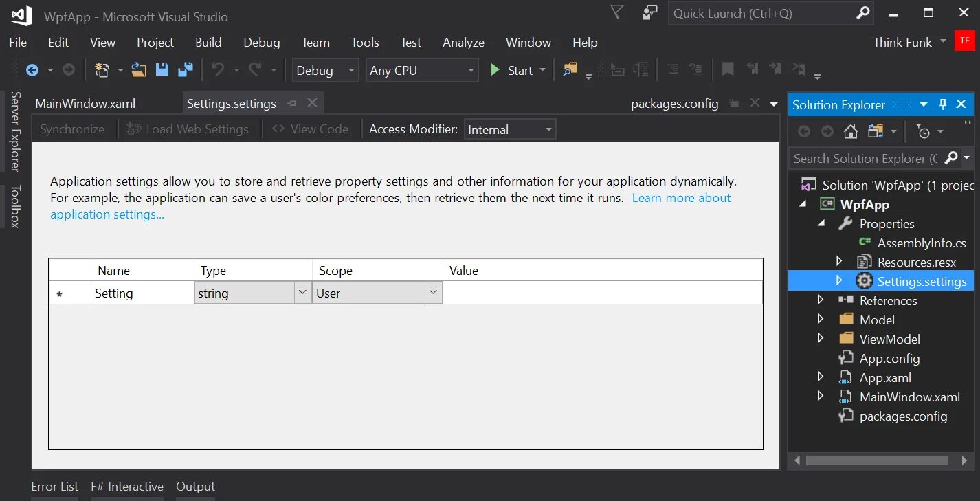Click the Setting Name cell in grid
The height and width of the screenshot is (501, 980).
142,293
